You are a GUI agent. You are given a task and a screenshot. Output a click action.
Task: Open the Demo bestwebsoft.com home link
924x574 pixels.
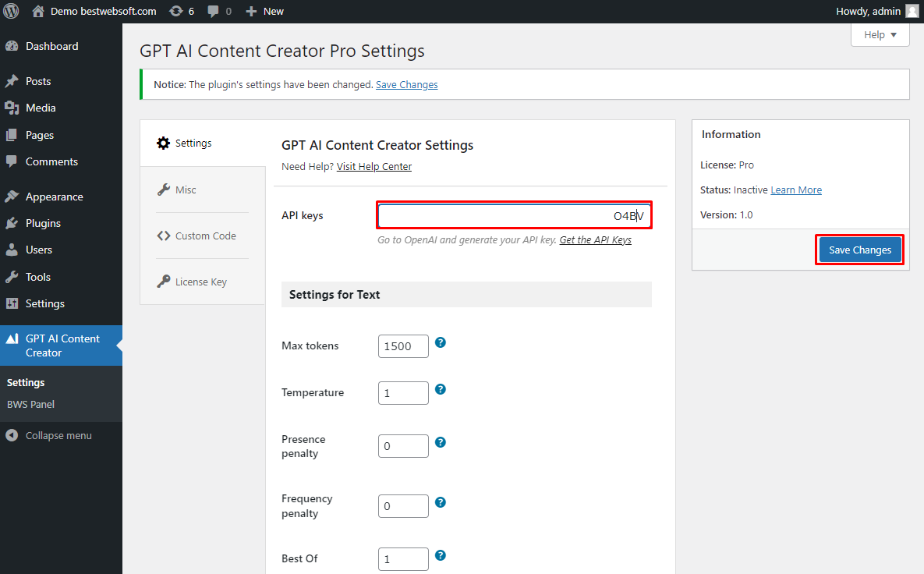pyautogui.click(x=94, y=11)
